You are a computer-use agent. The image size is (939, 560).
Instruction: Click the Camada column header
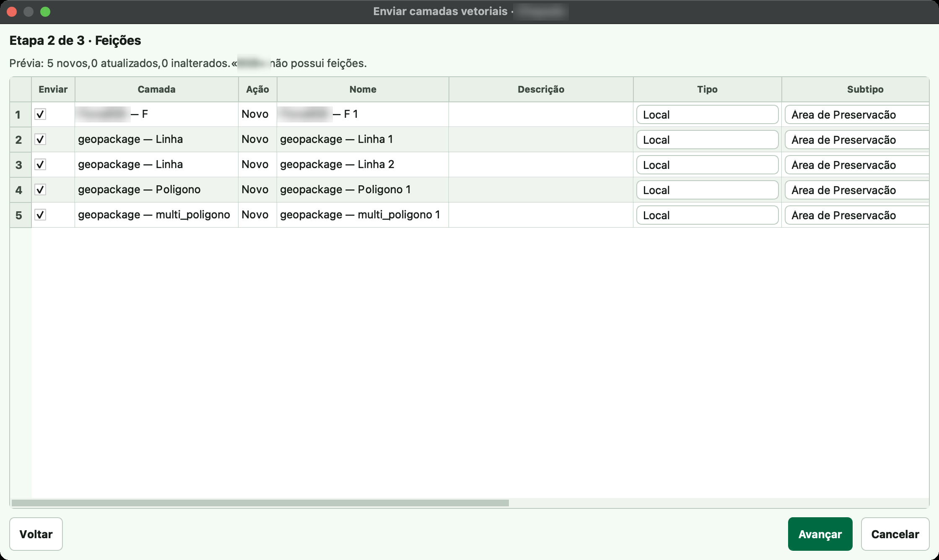[x=157, y=89]
